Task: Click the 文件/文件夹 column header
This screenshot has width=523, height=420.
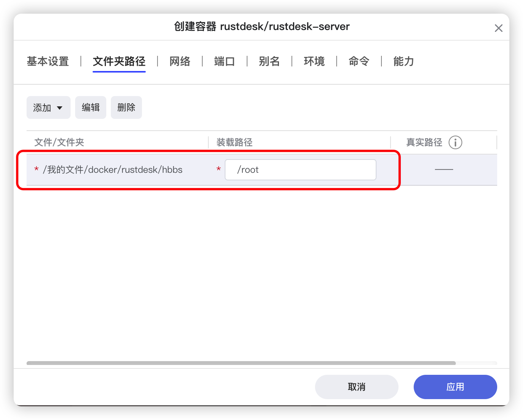Action: pyautogui.click(x=59, y=142)
